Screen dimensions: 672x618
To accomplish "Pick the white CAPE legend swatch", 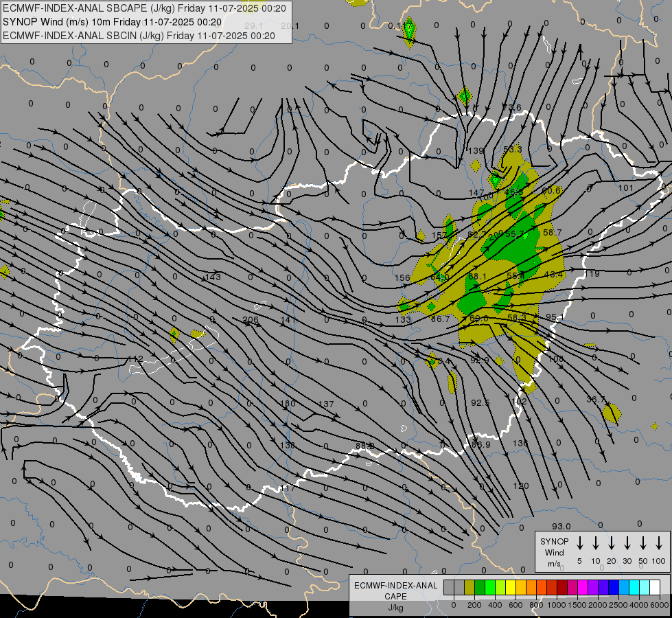I will [x=654, y=587].
